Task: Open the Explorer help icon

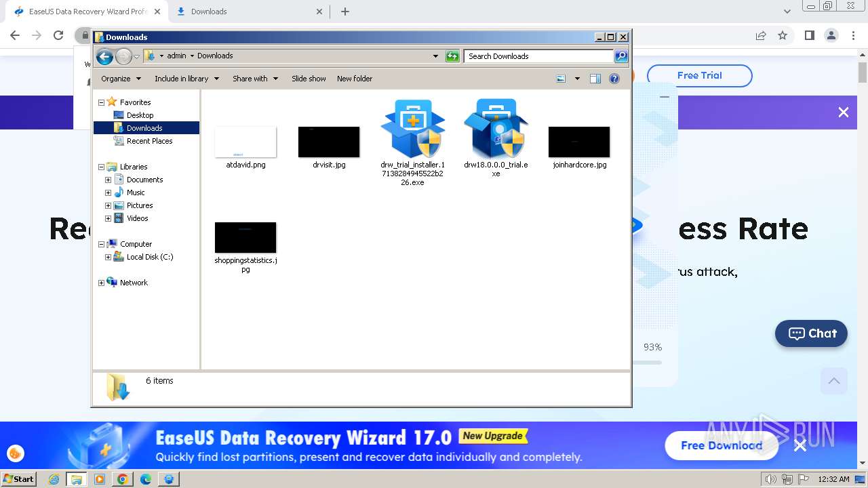Action: pos(614,79)
